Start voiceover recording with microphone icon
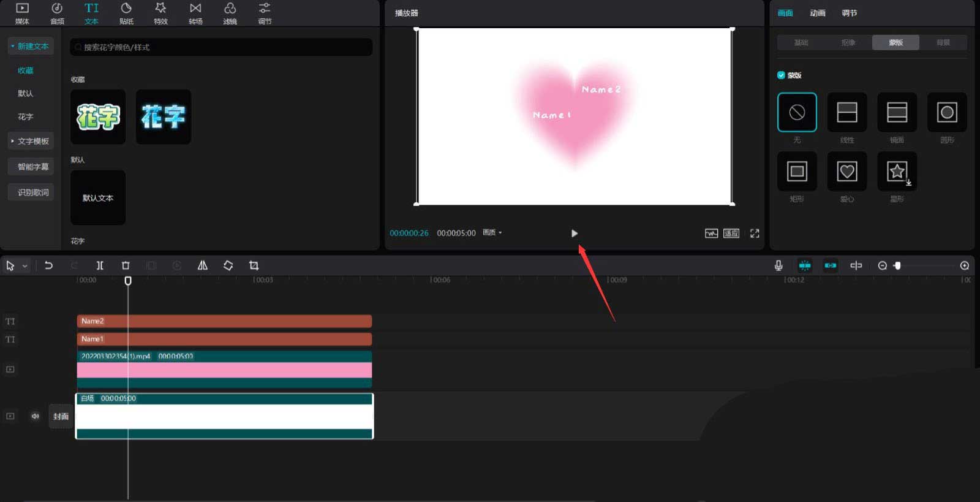 [x=778, y=265]
